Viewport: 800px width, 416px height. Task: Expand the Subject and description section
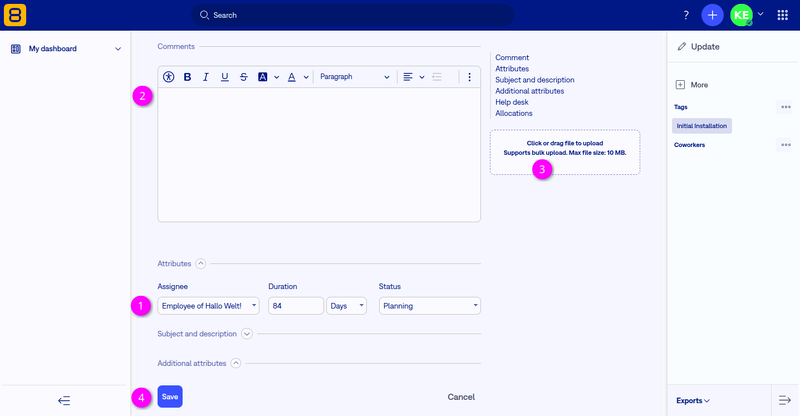[x=247, y=334]
